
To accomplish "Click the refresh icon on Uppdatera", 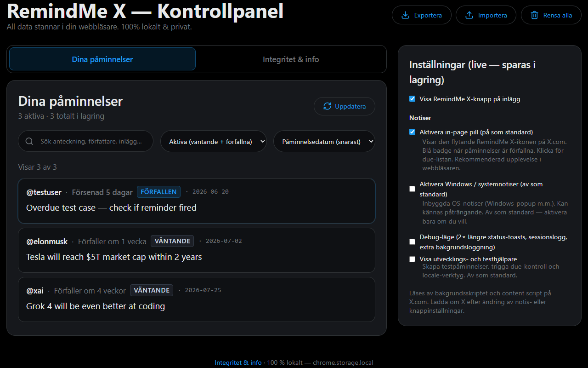I will (327, 106).
